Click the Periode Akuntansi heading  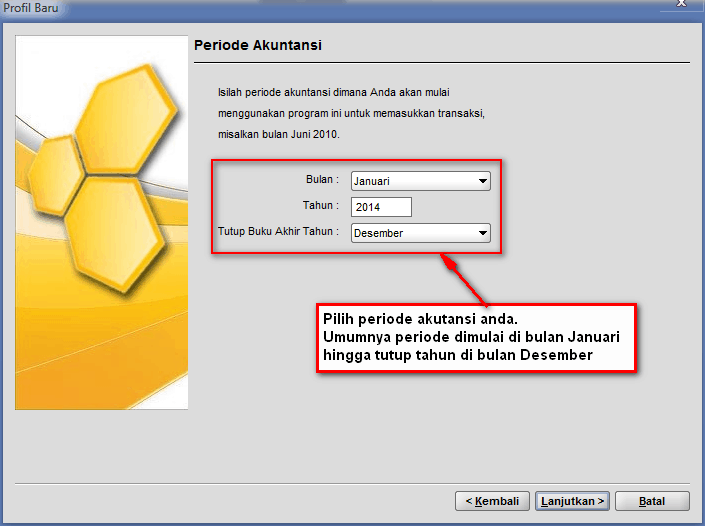(x=258, y=45)
